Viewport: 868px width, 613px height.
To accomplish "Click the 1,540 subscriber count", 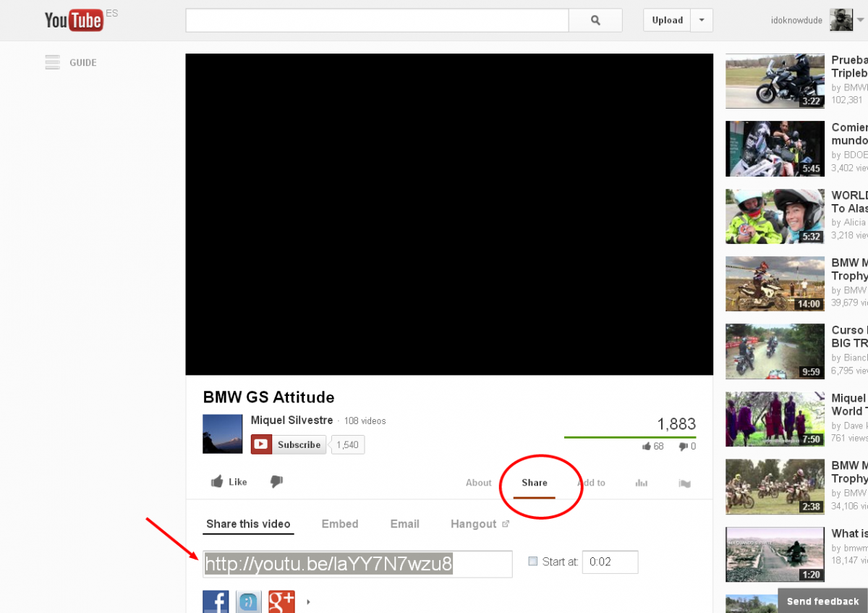I will pos(347,444).
